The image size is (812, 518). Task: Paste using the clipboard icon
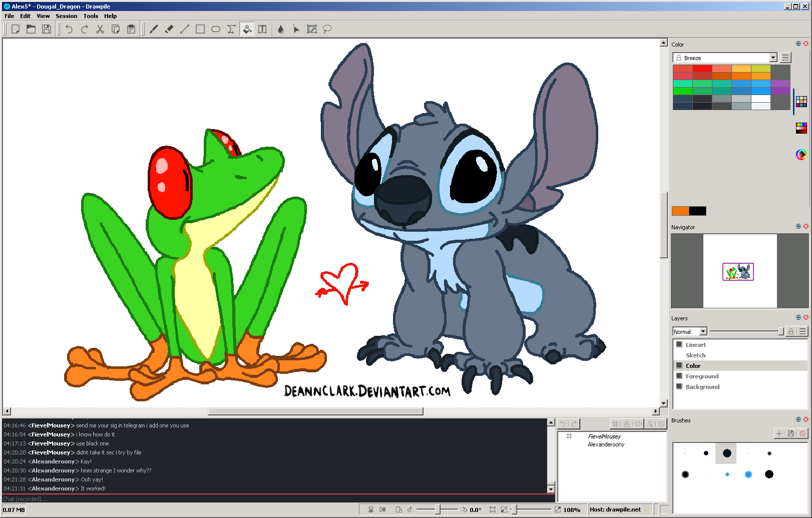click(131, 29)
